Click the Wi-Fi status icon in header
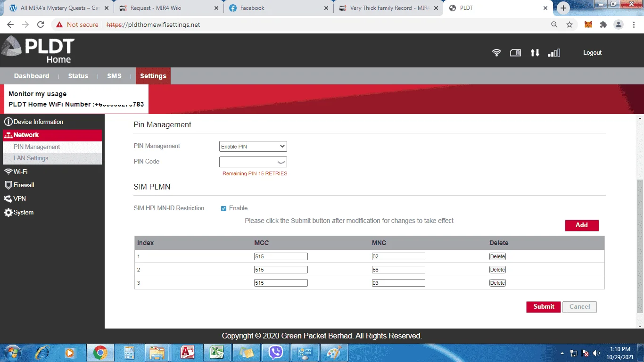Viewport: 644px width, 362px height. point(496,53)
